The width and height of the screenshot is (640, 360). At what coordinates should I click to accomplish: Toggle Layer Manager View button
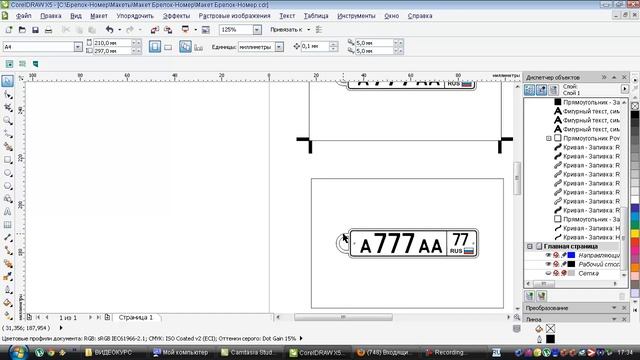pos(553,90)
